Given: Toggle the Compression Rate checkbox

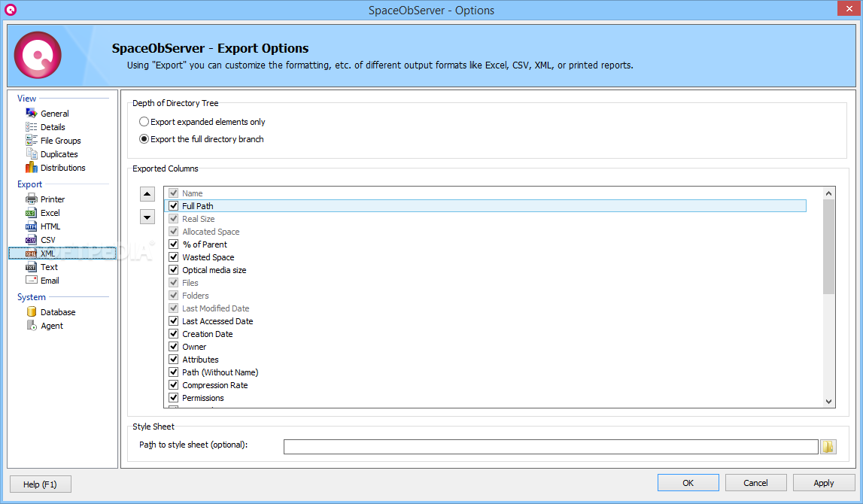Looking at the screenshot, I should pos(173,384).
